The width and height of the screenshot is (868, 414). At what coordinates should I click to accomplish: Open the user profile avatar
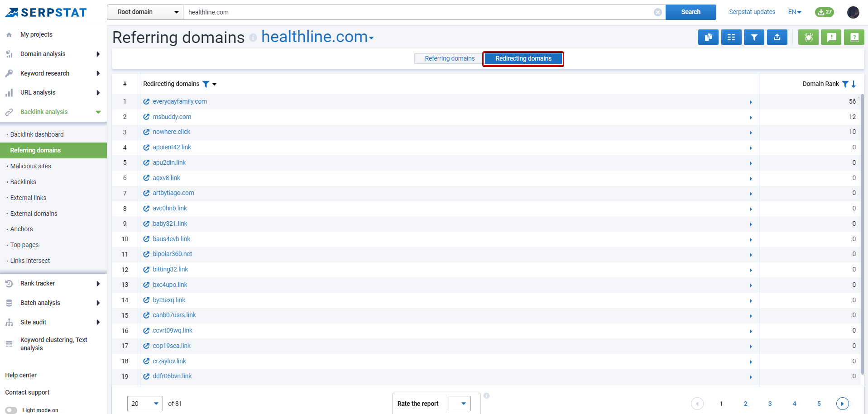pyautogui.click(x=853, y=12)
